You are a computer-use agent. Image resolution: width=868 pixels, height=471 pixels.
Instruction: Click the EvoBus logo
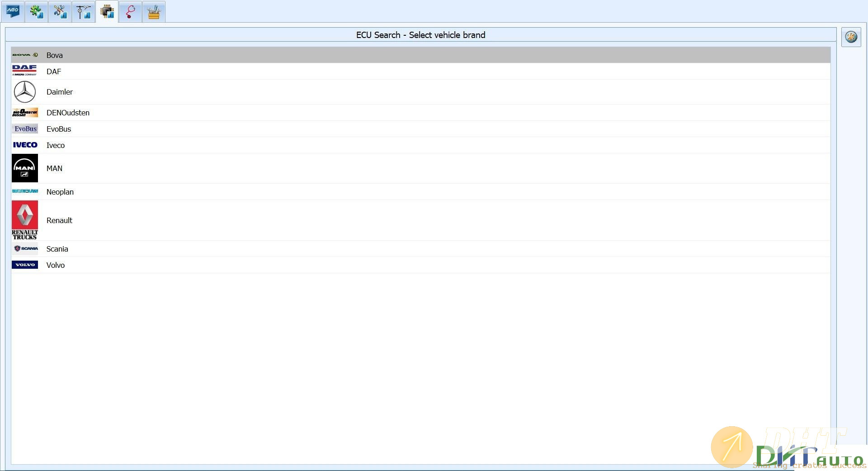point(25,129)
